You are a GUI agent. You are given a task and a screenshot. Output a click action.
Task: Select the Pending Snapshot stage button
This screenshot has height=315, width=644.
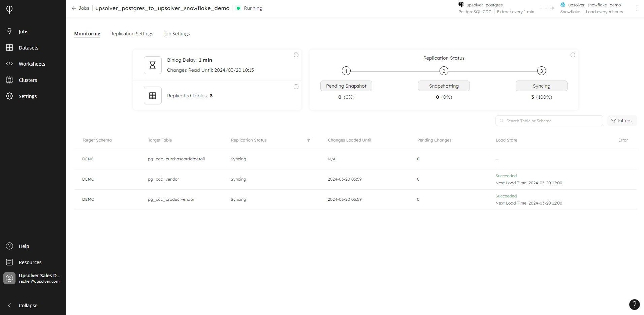coord(346,86)
